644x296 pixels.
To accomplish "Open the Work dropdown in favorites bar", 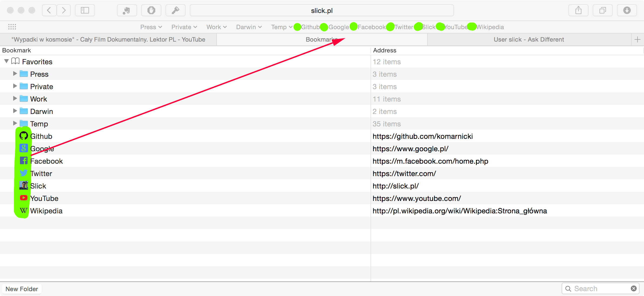I will [216, 27].
